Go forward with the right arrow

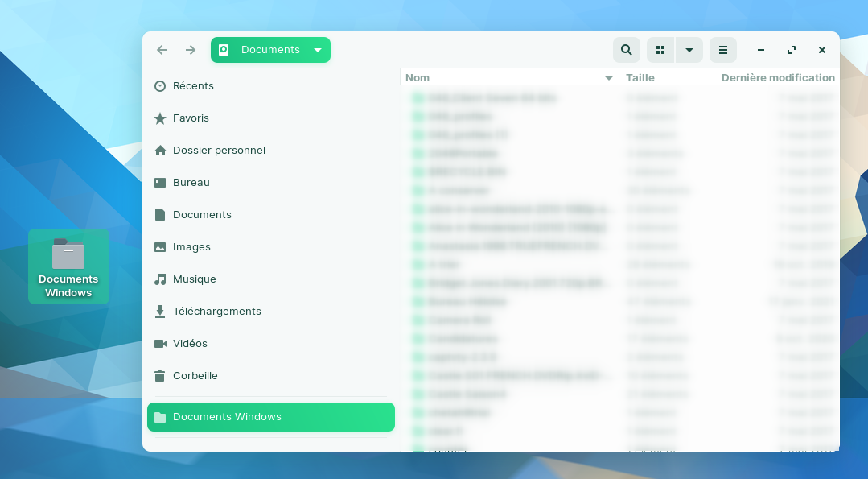(191, 50)
